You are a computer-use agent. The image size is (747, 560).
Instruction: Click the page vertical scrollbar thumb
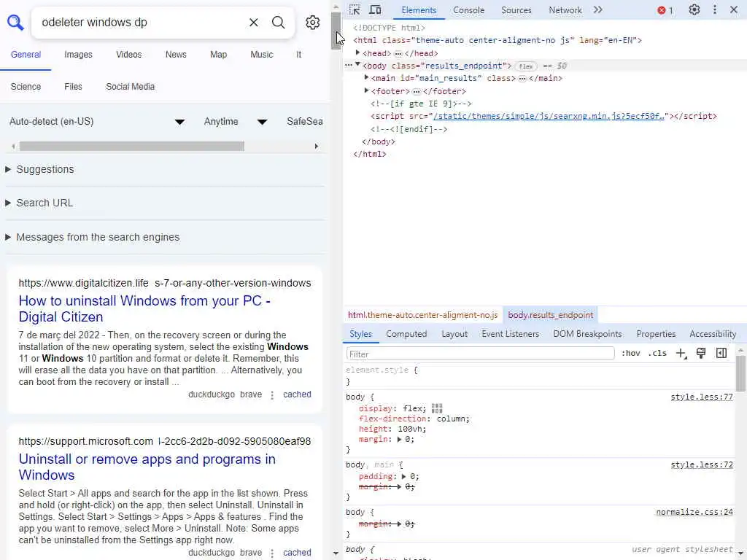[x=336, y=31]
